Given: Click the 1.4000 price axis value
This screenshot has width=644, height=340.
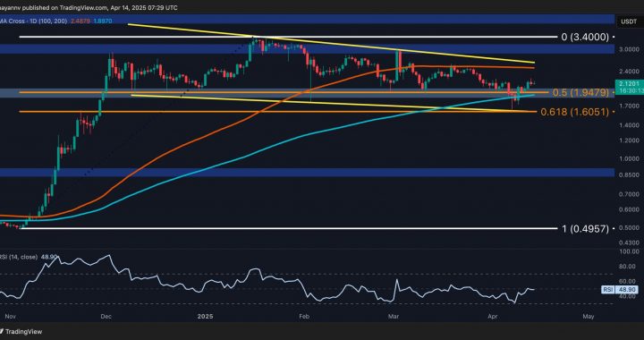Looking at the screenshot, I should [628, 125].
